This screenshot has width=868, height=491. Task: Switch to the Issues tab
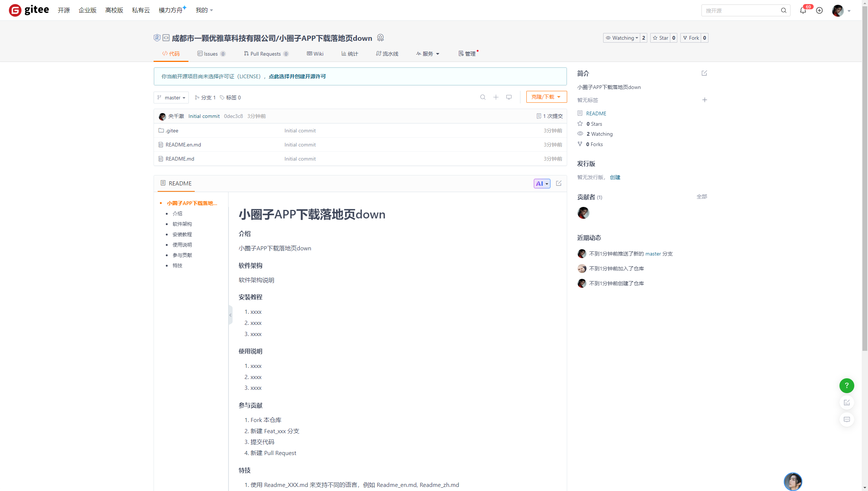[211, 54]
